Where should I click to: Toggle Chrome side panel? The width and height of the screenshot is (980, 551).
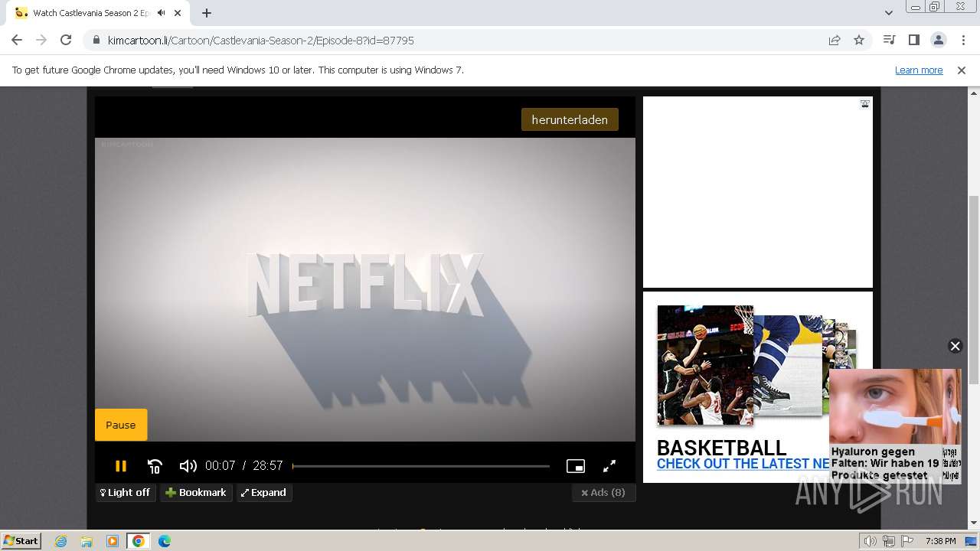pyautogui.click(x=913, y=40)
